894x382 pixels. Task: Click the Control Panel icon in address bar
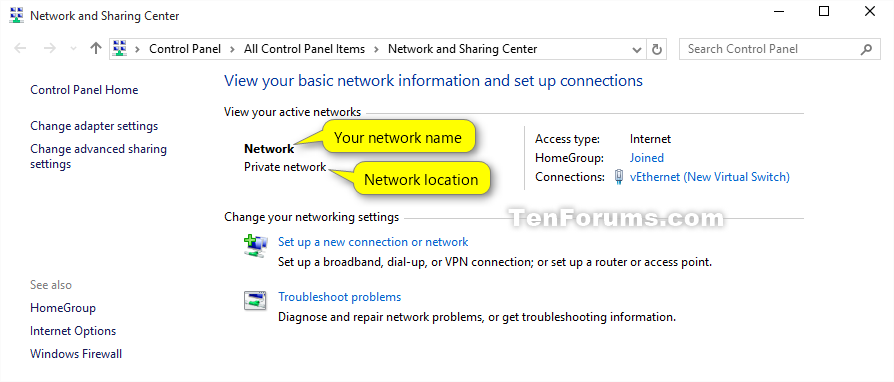click(119, 49)
